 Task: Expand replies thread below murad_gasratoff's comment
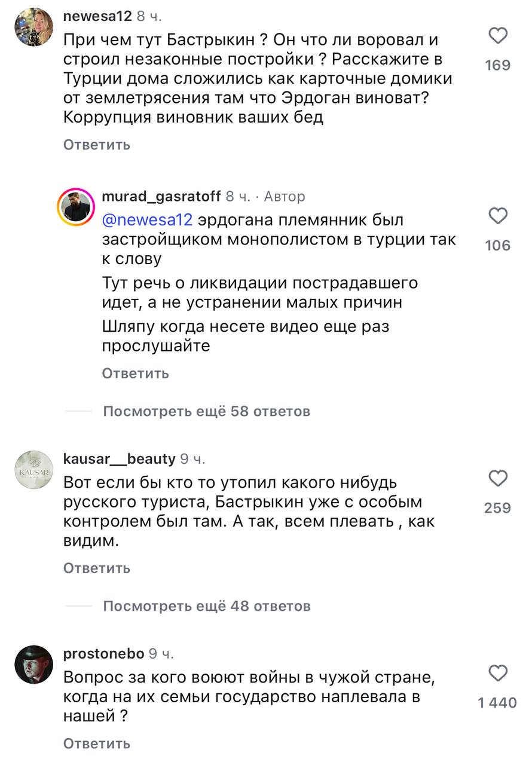point(206,412)
